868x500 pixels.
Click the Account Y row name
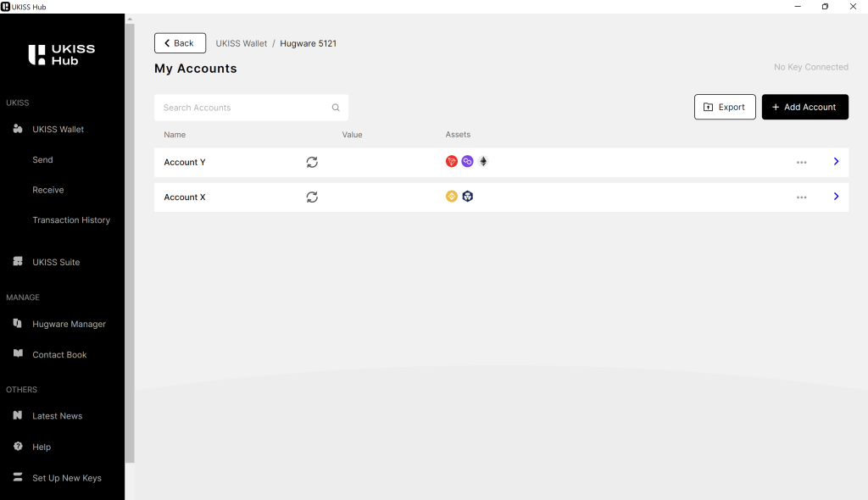pos(184,162)
